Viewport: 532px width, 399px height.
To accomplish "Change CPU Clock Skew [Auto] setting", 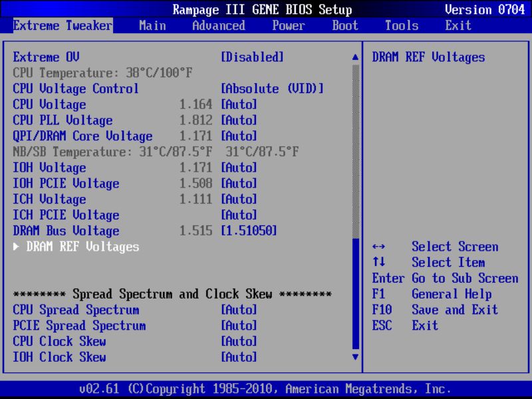I will [239, 341].
